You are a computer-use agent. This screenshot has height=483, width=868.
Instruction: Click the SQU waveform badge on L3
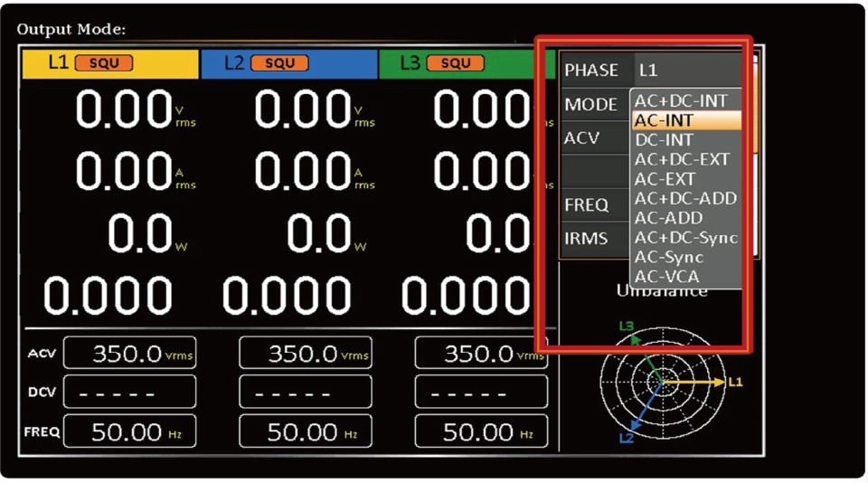(x=455, y=63)
